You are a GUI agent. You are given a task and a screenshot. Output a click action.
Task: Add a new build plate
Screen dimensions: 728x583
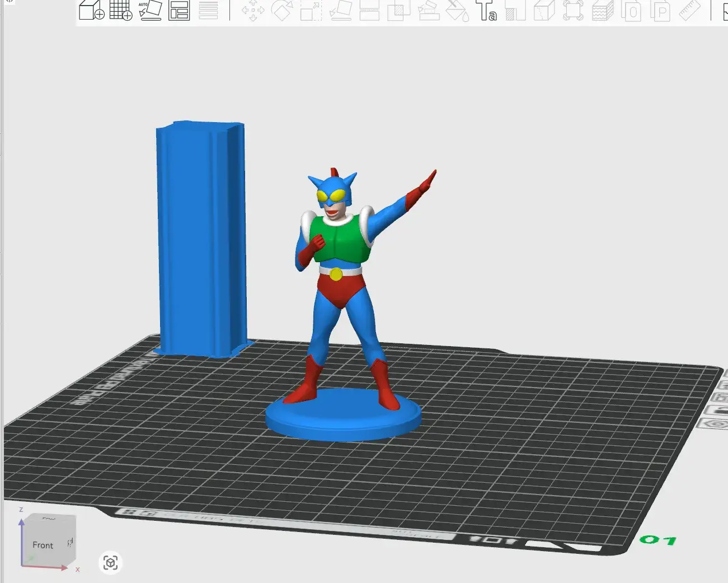(121, 11)
